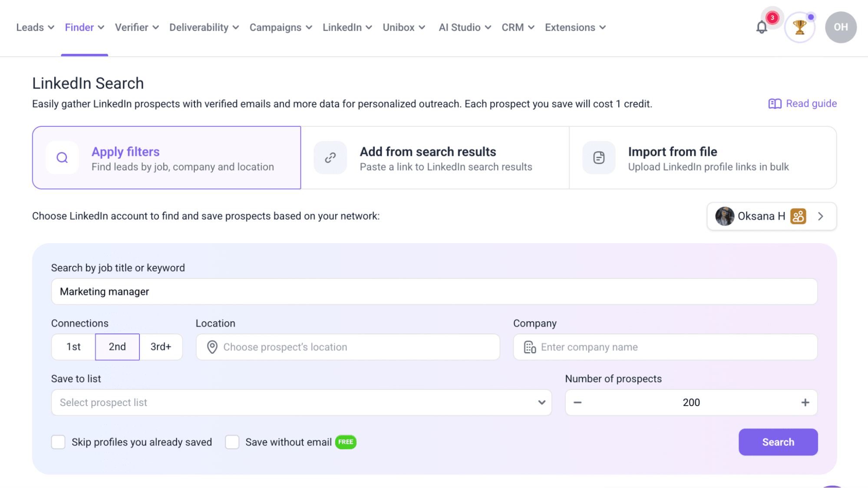Click the Read guide book icon

click(x=775, y=104)
